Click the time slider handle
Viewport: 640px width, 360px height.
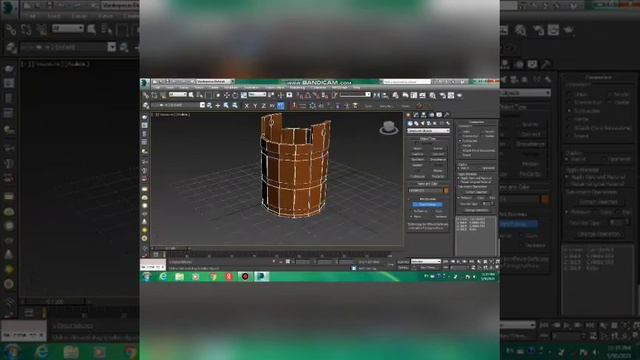click(169, 248)
